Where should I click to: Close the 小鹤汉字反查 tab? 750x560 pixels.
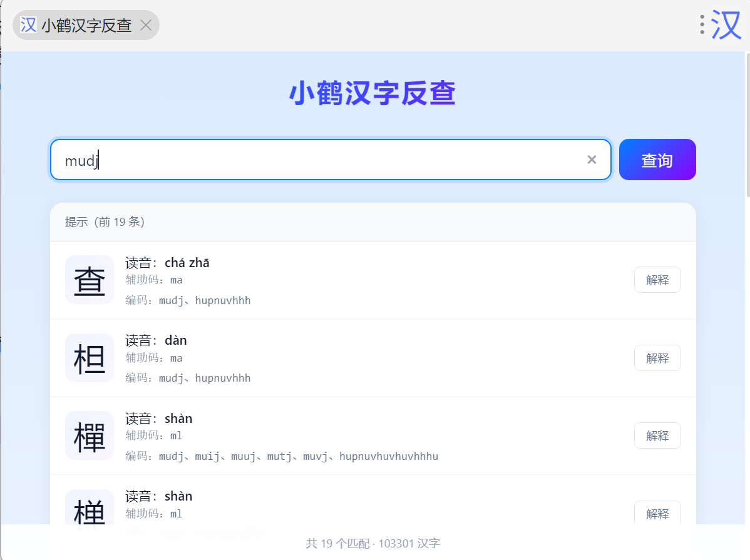[x=146, y=25]
